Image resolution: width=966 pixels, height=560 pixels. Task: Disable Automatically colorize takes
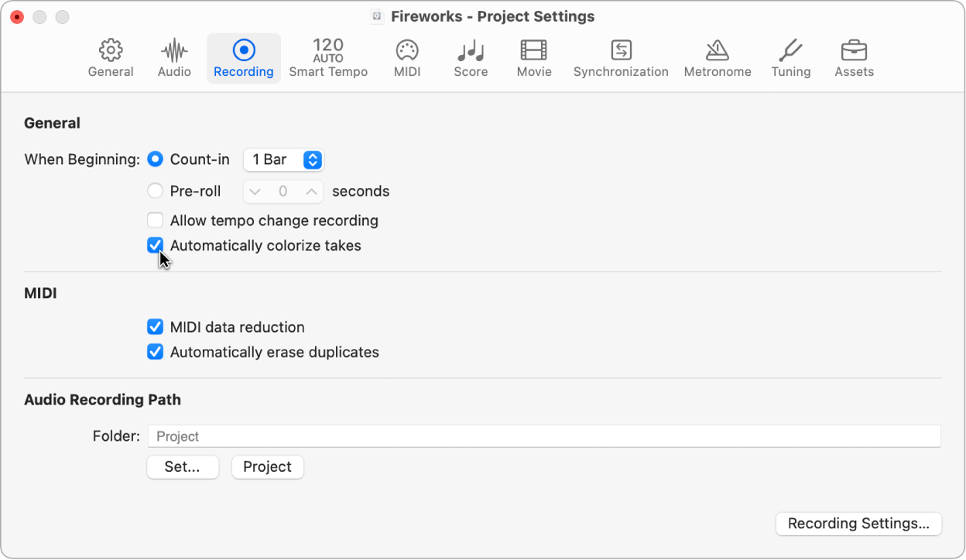(155, 245)
